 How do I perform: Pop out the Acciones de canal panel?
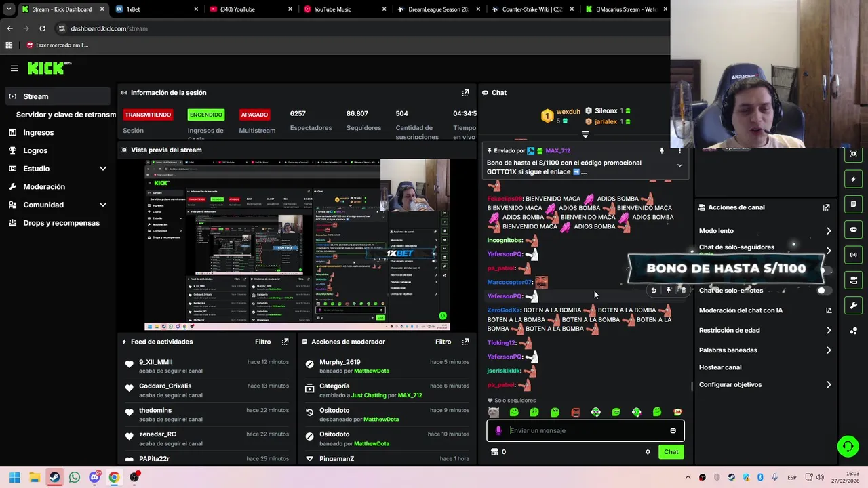[x=826, y=207]
